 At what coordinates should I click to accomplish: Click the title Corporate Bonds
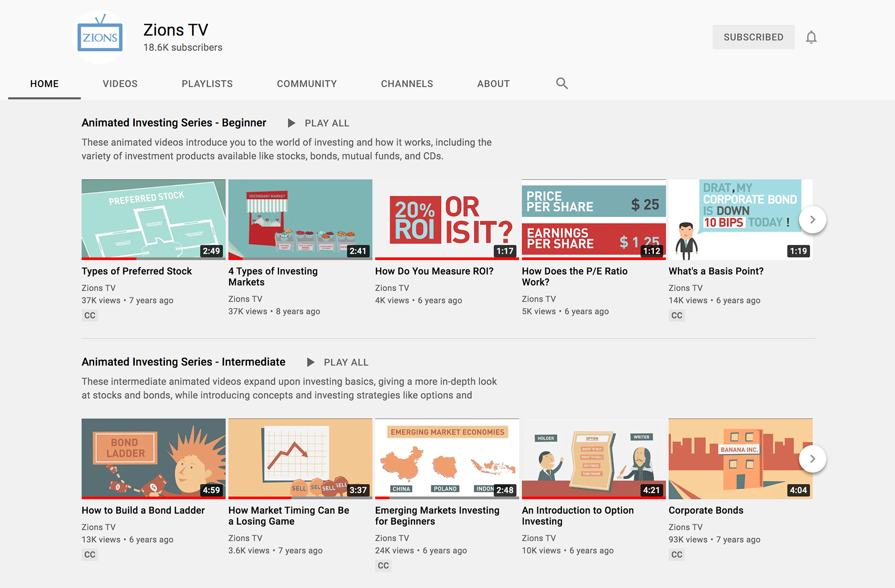[706, 510]
